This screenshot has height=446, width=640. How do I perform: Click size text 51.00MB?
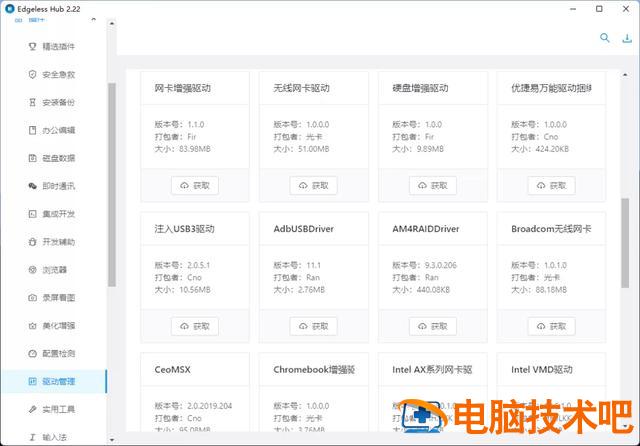tap(313, 149)
